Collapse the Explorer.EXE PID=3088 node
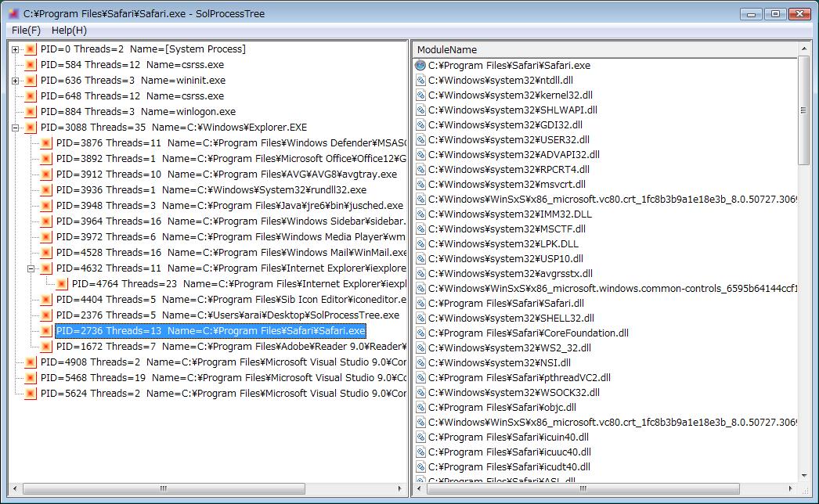 (15, 128)
